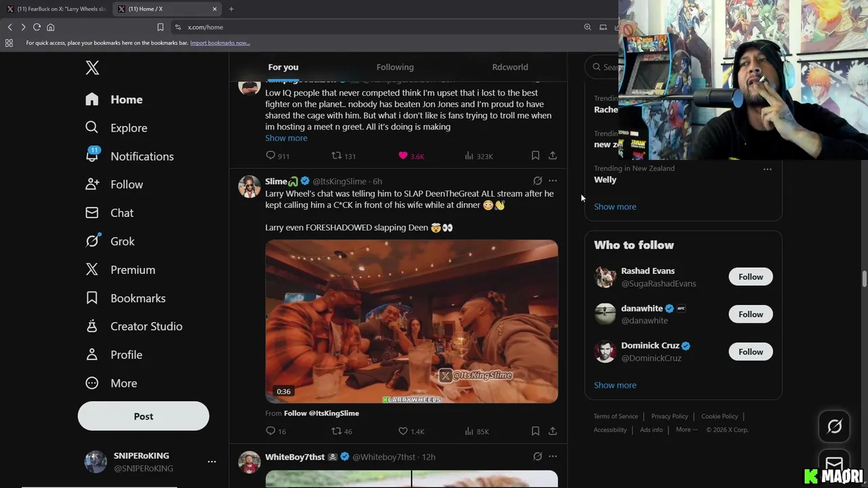Open Cookie Policy link
868x488 pixels.
pos(719,416)
